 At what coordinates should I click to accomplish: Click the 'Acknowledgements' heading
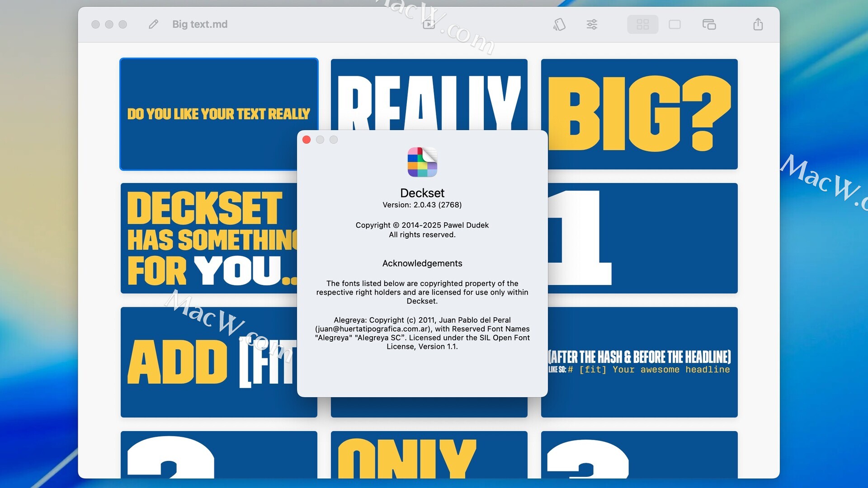pyautogui.click(x=422, y=263)
